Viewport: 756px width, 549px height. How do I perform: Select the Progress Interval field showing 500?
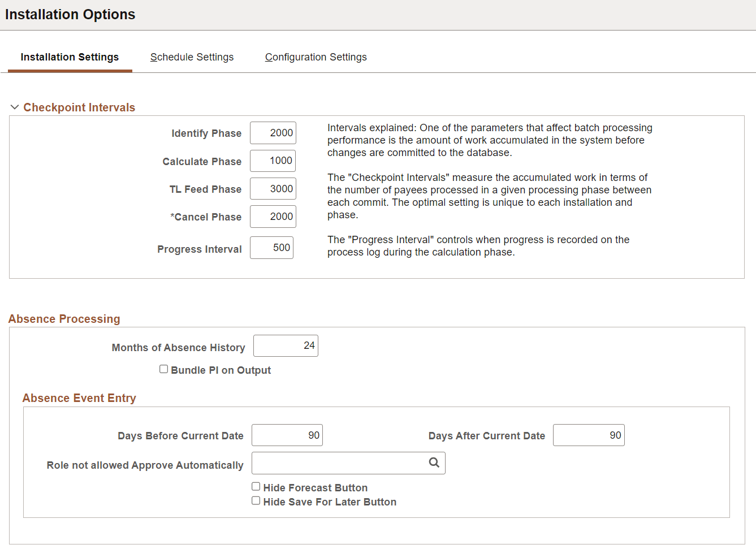pos(271,248)
